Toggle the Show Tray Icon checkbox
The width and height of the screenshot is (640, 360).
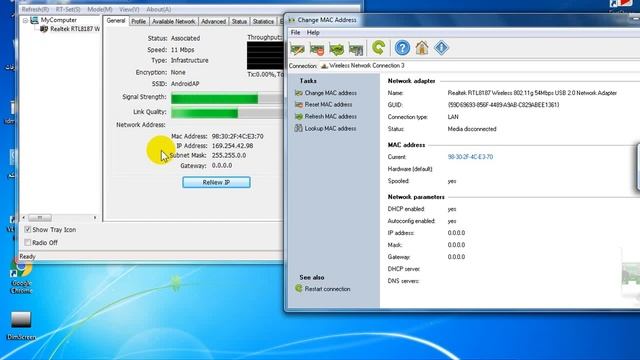(x=27, y=230)
